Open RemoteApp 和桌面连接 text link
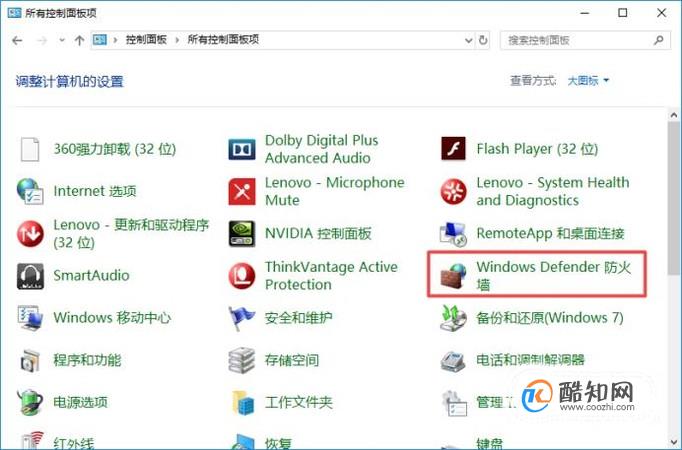Viewport: 682px width, 450px height. (x=550, y=233)
